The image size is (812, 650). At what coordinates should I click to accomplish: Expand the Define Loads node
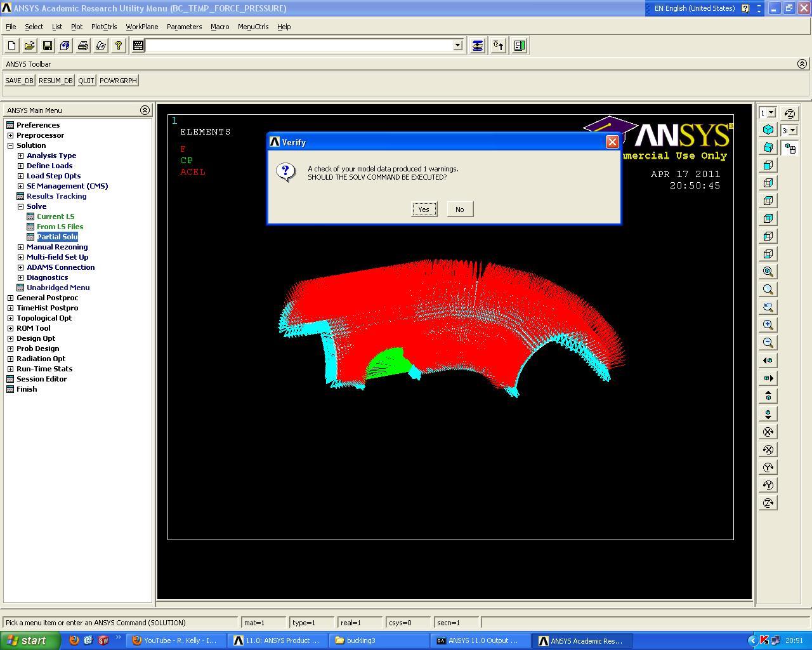pos(20,166)
